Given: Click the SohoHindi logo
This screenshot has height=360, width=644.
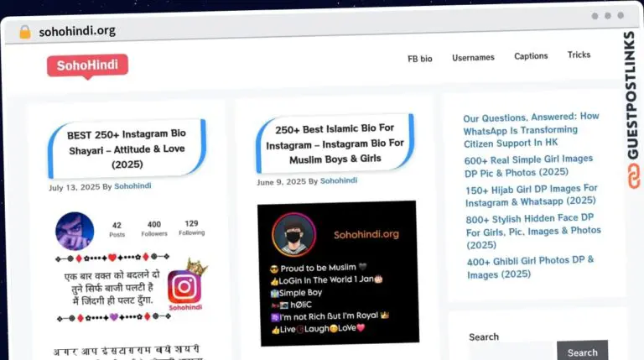Looking at the screenshot, I should (87, 65).
